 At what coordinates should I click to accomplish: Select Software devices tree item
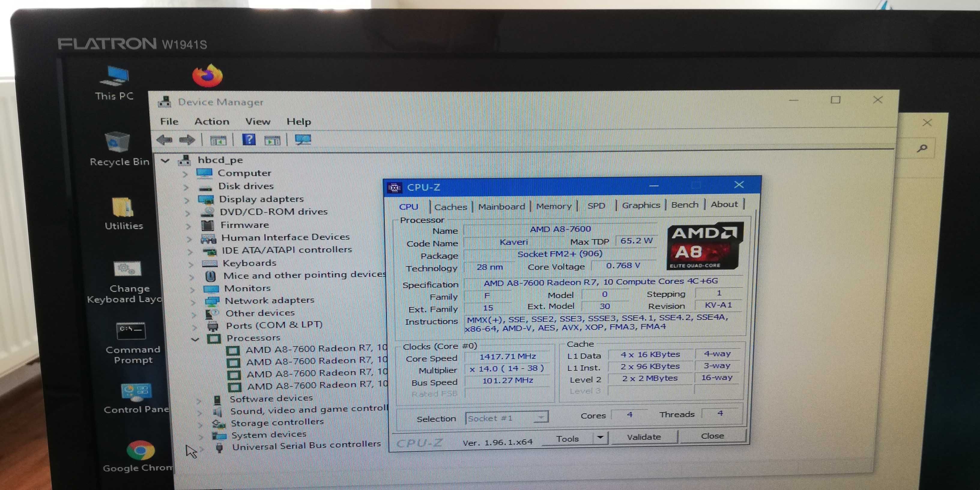[271, 399]
